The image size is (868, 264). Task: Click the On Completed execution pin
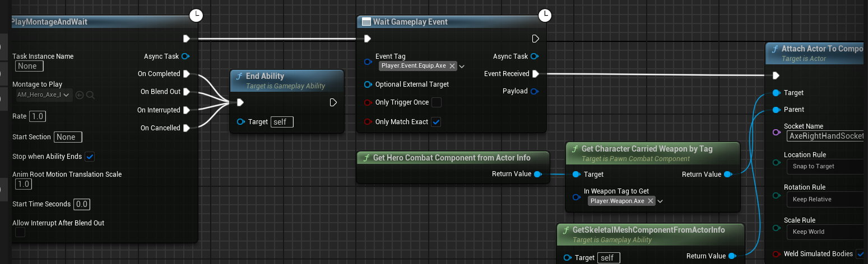pyautogui.click(x=187, y=74)
